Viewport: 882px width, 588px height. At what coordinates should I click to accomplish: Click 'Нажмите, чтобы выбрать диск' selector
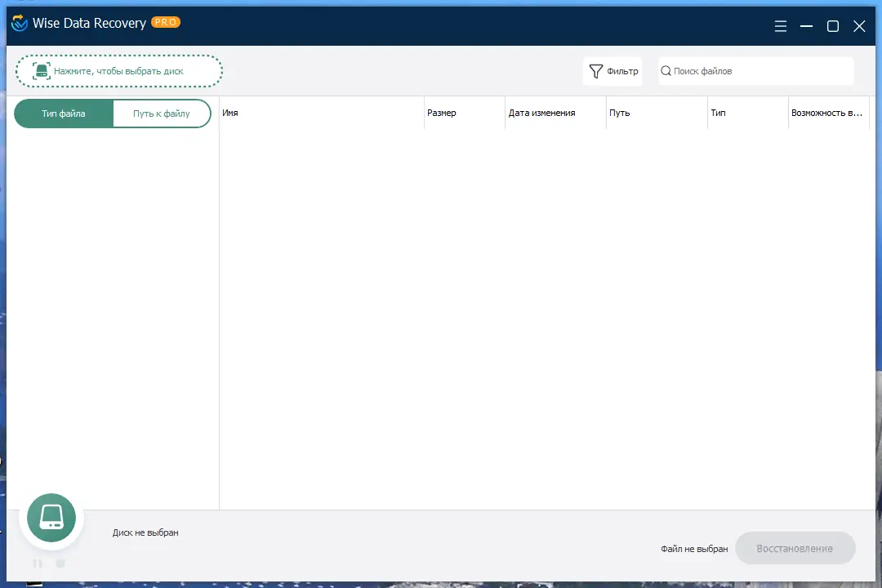[x=118, y=72]
